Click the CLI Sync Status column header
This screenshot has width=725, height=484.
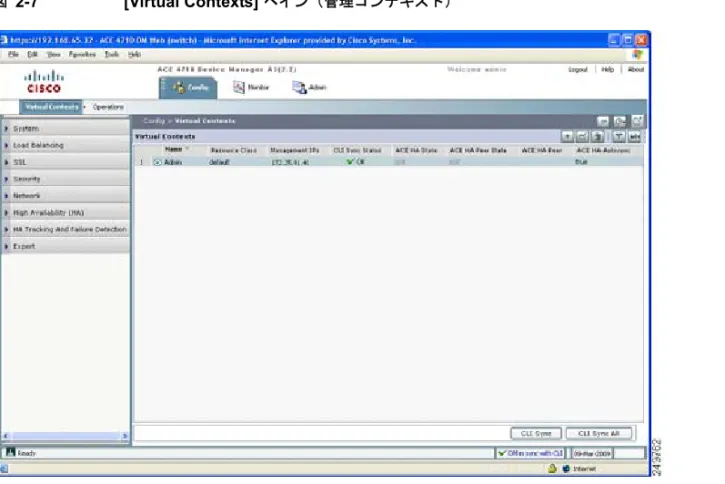(357, 150)
